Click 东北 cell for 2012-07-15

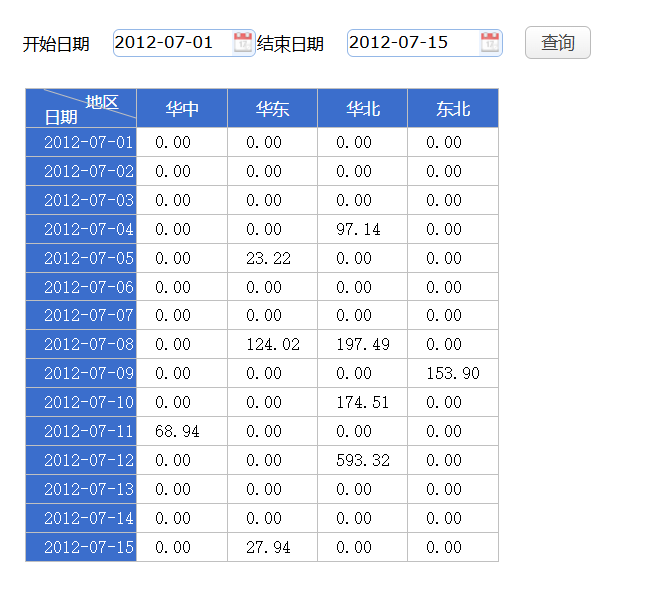pos(453,547)
